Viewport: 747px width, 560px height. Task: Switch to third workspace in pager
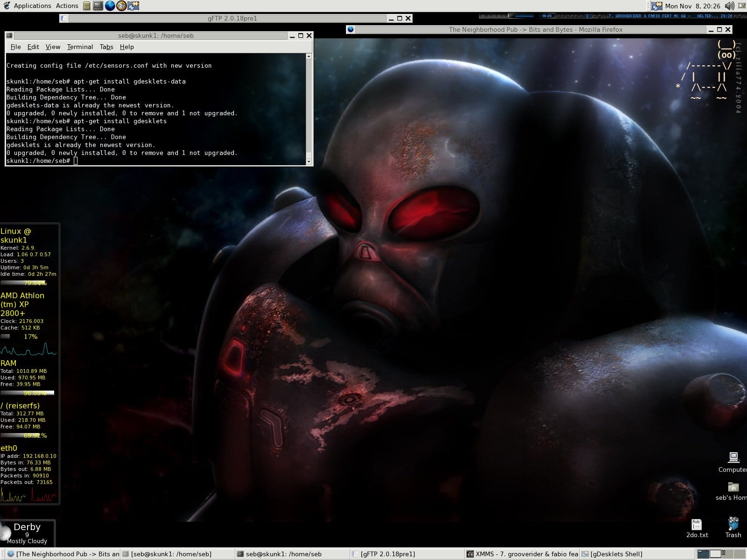coord(727,554)
